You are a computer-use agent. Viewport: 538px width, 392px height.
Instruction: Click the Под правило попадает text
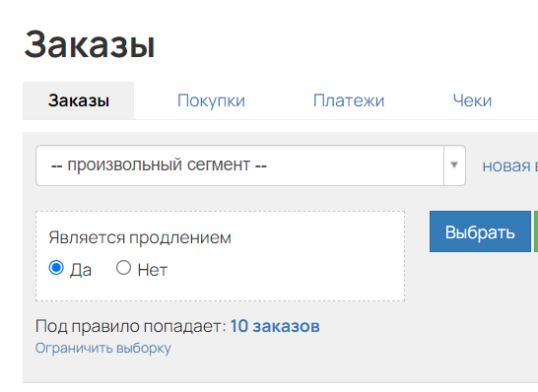[131, 326]
